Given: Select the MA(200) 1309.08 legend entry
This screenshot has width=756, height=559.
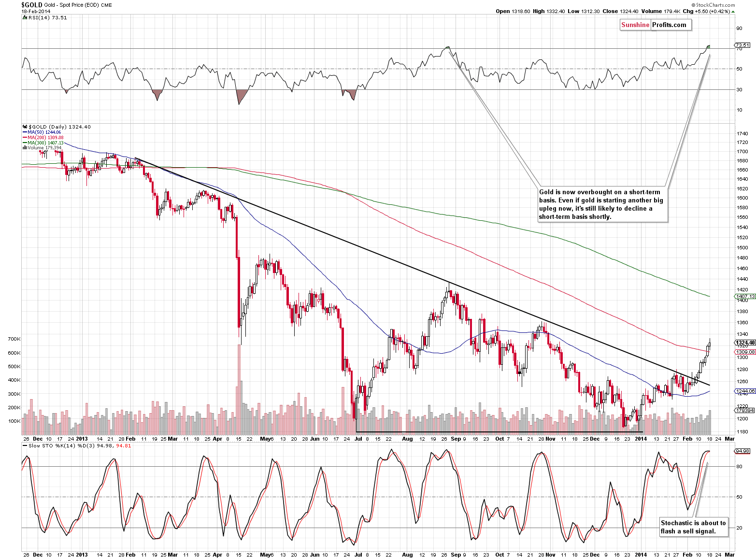Looking at the screenshot, I should (45, 138).
